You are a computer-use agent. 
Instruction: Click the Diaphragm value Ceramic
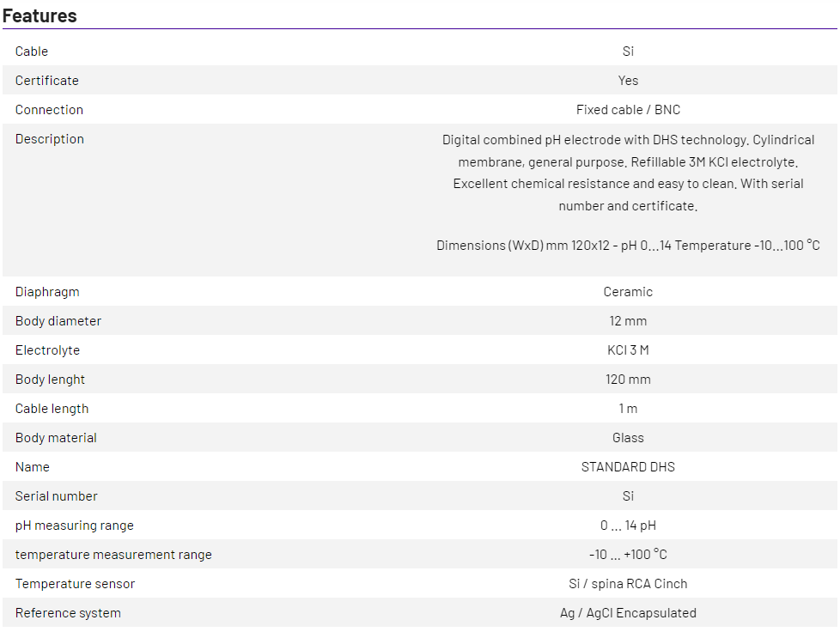pos(628,292)
